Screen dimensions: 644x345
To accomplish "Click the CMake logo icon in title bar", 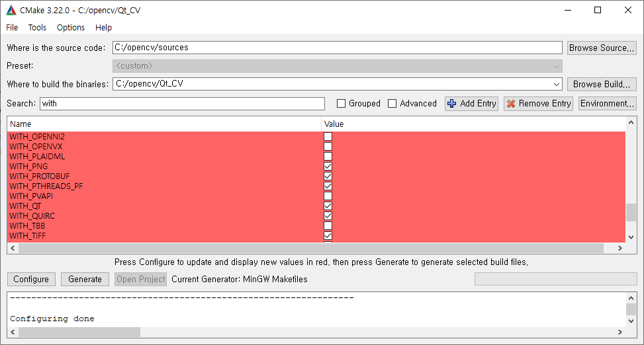I will click(11, 11).
